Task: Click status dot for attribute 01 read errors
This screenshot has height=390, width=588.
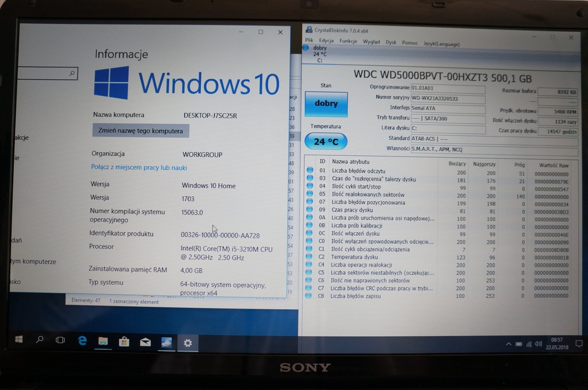Action: coord(310,170)
